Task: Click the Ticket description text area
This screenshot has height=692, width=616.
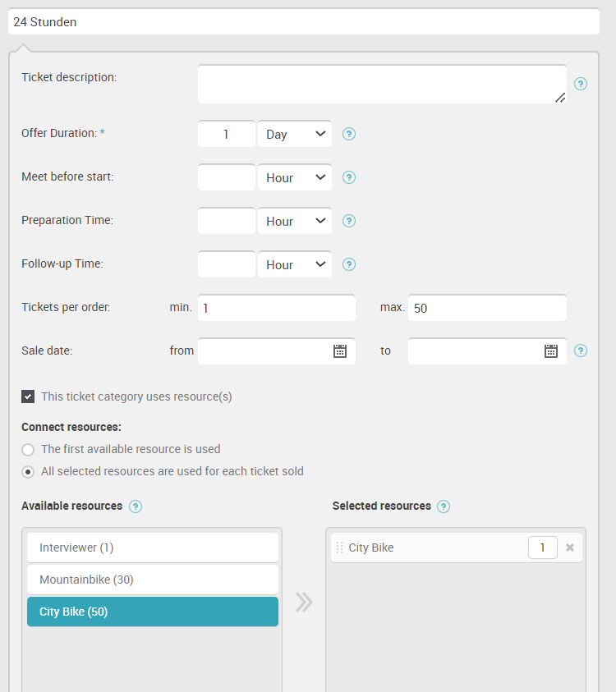Action: click(382, 85)
